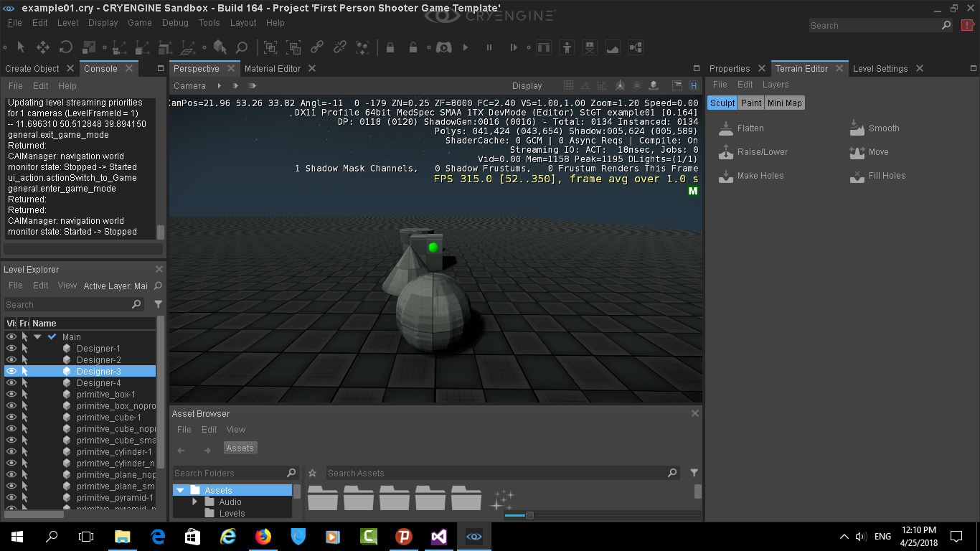Click the play button in main toolbar
The height and width of the screenshot is (551, 980).
(x=466, y=47)
